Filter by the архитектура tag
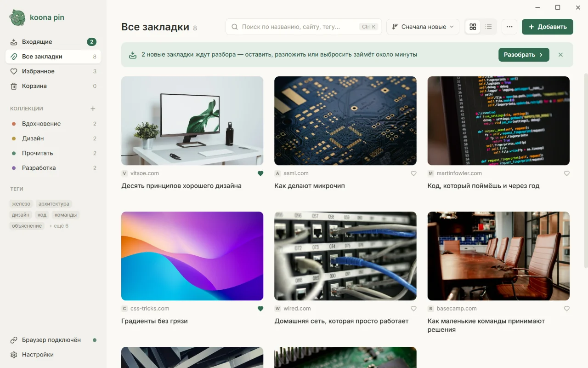The height and width of the screenshot is (368, 588). (x=54, y=204)
